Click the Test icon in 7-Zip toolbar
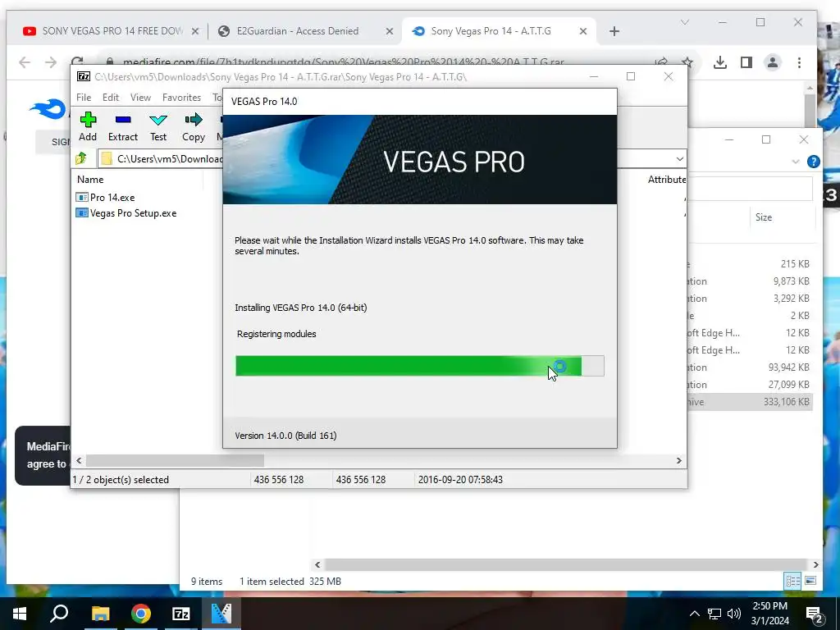 tap(158, 120)
